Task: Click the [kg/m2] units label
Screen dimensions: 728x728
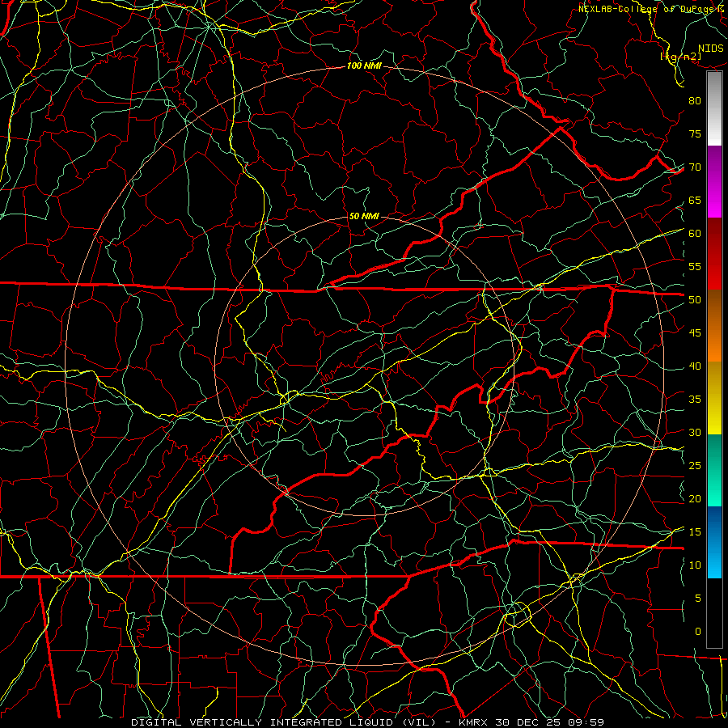Action: click(x=680, y=57)
